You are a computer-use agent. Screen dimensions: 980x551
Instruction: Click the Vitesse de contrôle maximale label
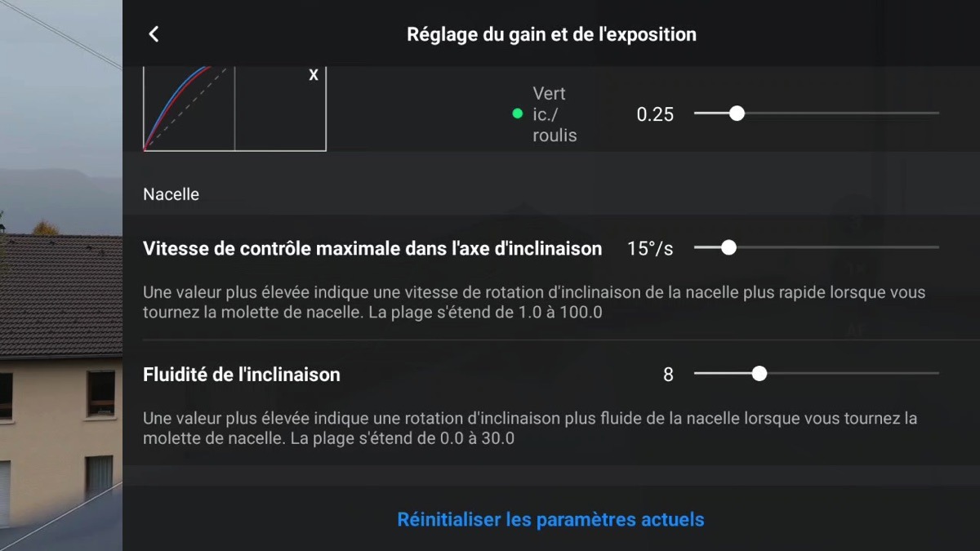pyautogui.click(x=372, y=249)
